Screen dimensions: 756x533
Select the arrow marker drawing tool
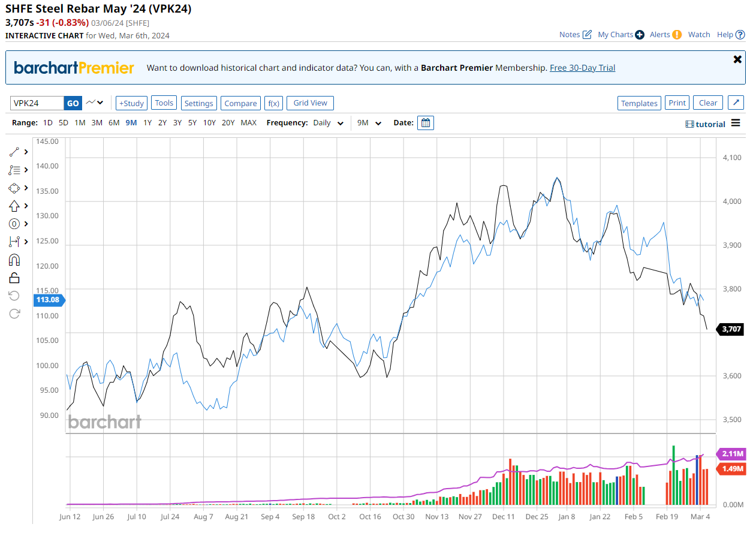15,206
